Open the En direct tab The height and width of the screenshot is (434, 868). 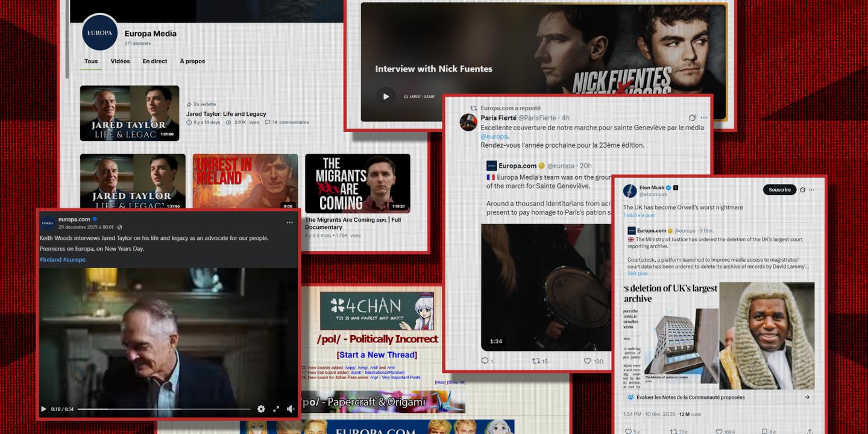tap(155, 61)
